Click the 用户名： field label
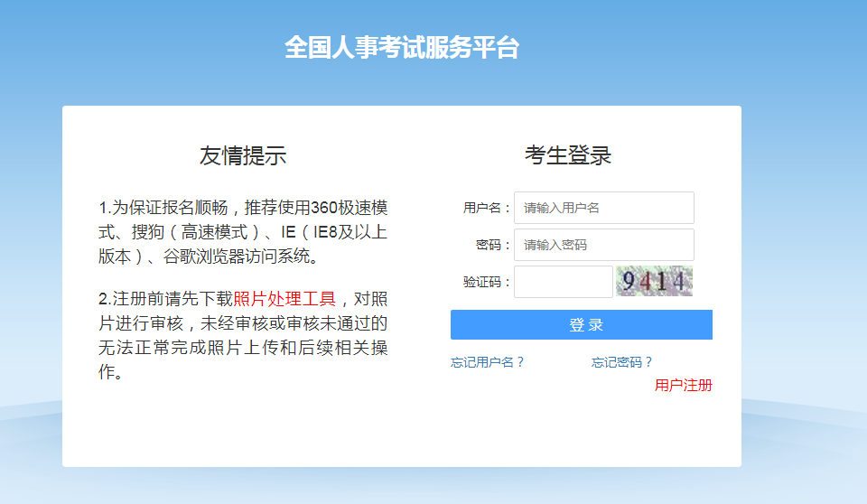Image resolution: width=867 pixels, height=504 pixels. click(x=487, y=208)
